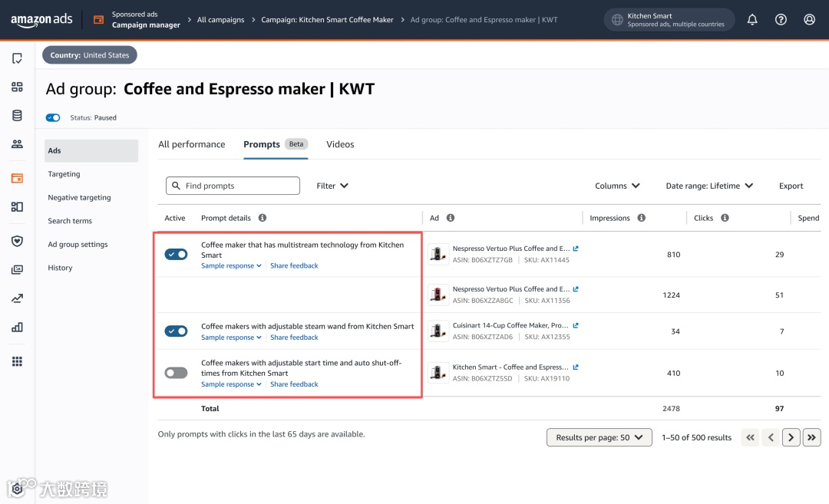Jump to the last results page
Viewport: 829px width, 504px height.
811,437
